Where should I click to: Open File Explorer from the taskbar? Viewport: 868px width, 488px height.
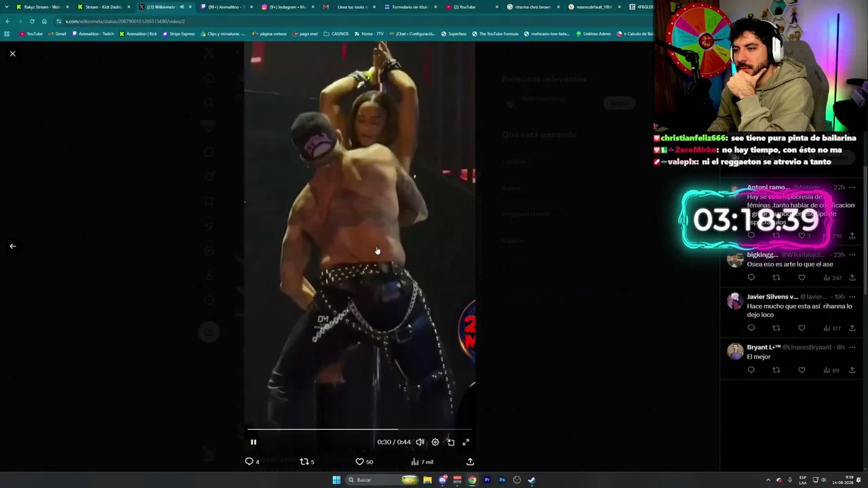tap(427, 480)
